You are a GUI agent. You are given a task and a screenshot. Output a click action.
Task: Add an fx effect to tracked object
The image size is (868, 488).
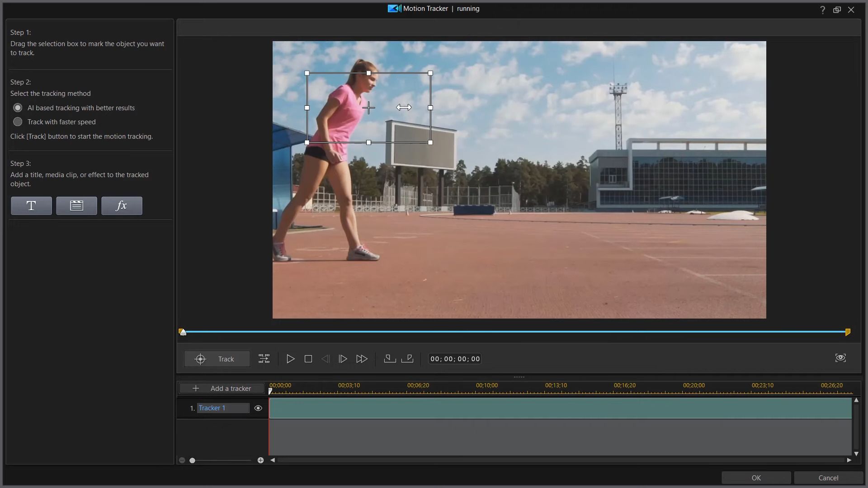122,206
